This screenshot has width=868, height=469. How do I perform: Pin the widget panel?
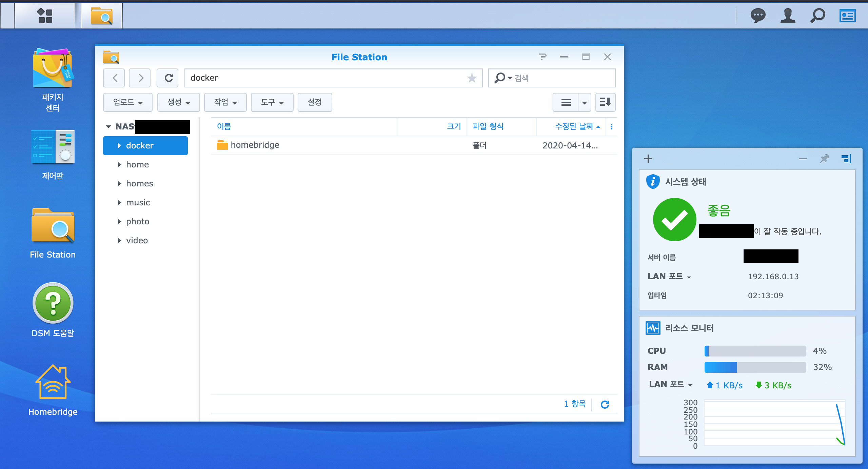click(824, 159)
